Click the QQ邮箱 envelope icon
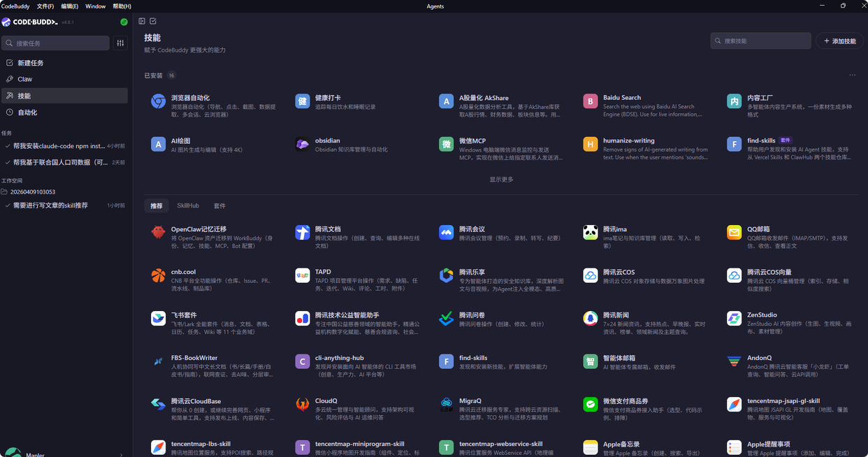The image size is (868, 457). [735, 233]
